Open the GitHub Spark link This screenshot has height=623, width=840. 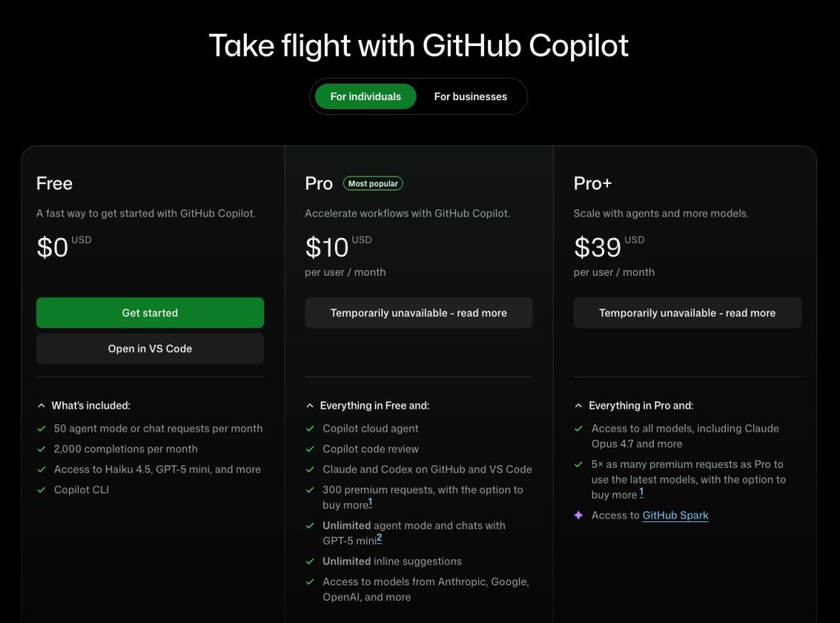675,515
